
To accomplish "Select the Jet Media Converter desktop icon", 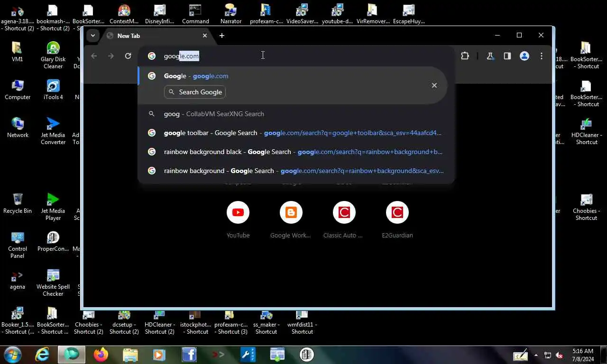I will 53,131.
